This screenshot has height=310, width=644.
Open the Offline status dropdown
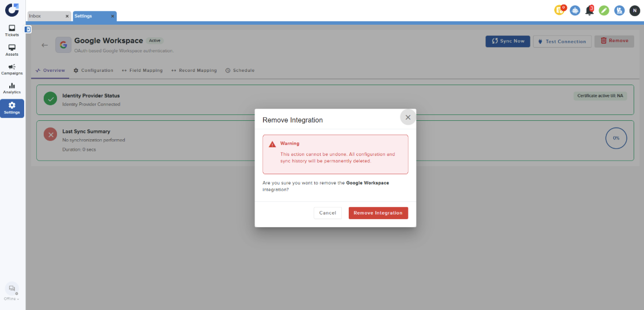pyautogui.click(x=12, y=298)
